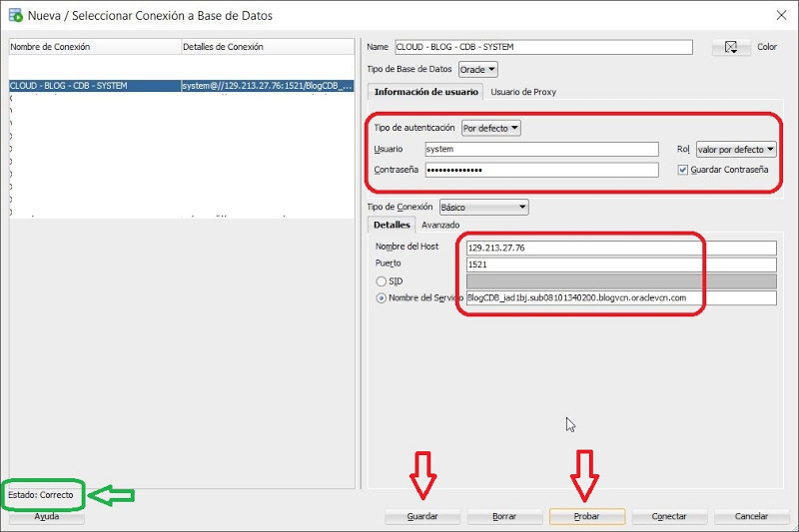
Task: Switch to the Avanzado tab
Action: (x=440, y=226)
